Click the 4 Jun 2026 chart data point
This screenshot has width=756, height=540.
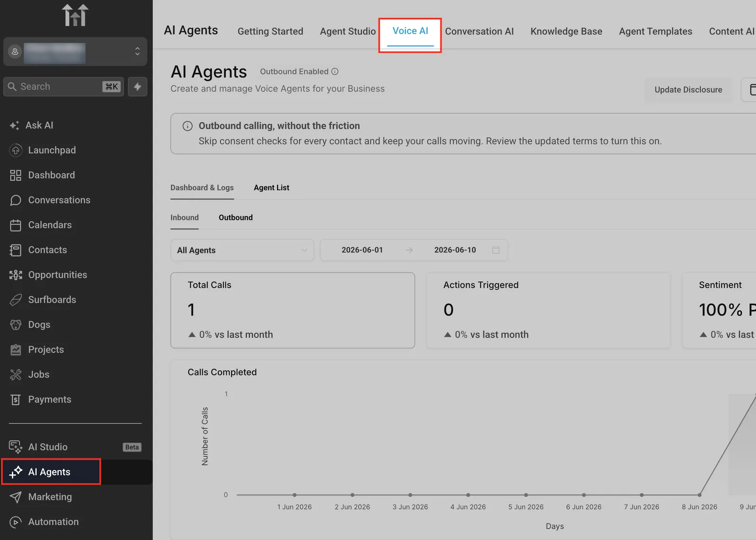[468, 495]
